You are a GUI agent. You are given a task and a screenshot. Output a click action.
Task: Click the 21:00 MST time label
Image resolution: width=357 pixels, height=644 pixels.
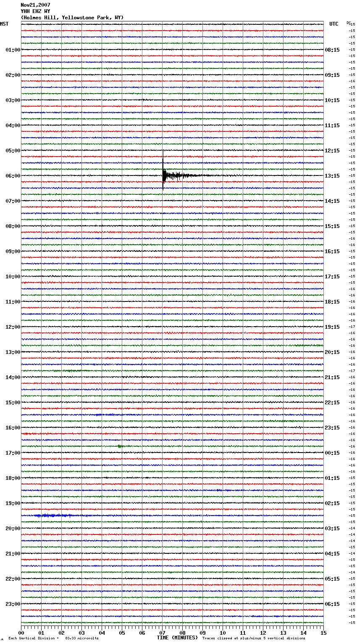pos(13,554)
